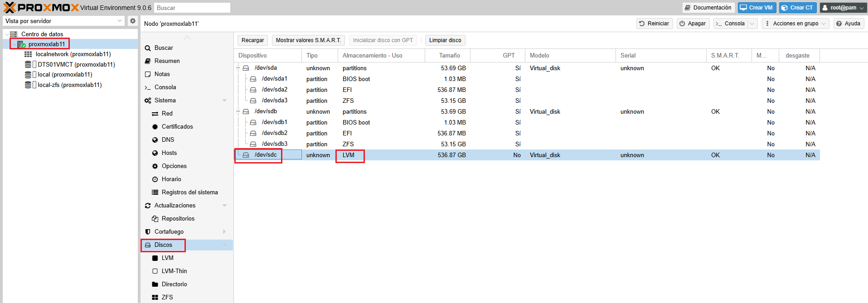Image resolution: width=868 pixels, height=303 pixels.
Task: Collapse the /dev/sda partitions tree
Action: tap(238, 68)
